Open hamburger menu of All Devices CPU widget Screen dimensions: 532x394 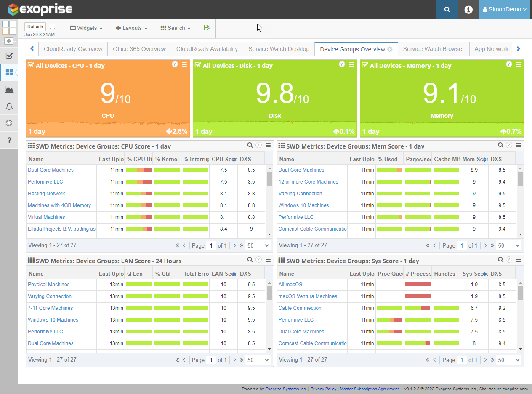(184, 64)
